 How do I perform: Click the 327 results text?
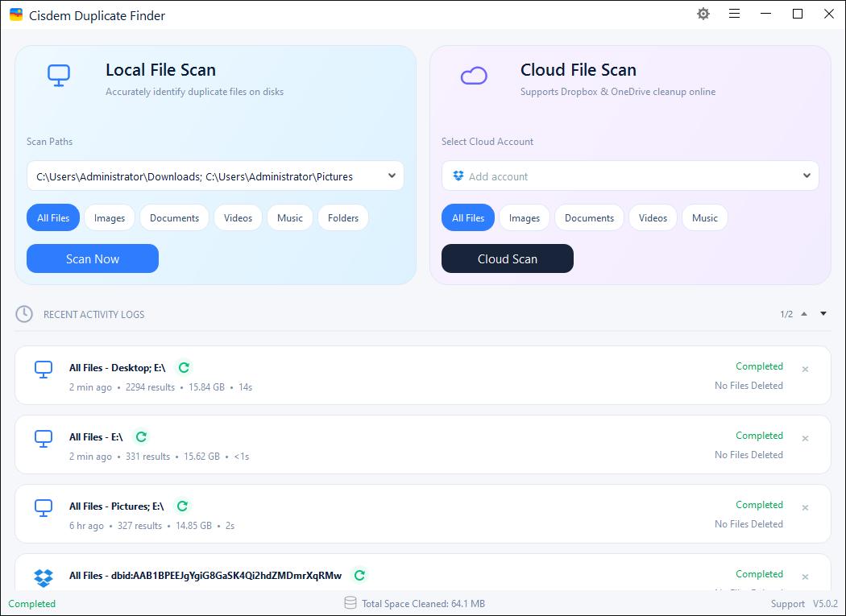click(x=139, y=525)
